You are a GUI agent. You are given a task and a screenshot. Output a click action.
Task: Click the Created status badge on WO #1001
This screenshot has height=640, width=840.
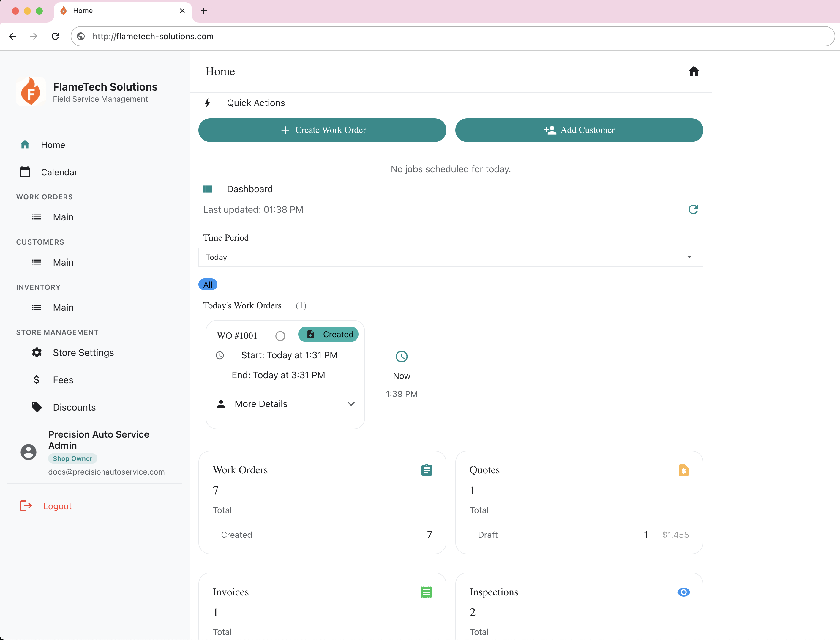tap(328, 334)
